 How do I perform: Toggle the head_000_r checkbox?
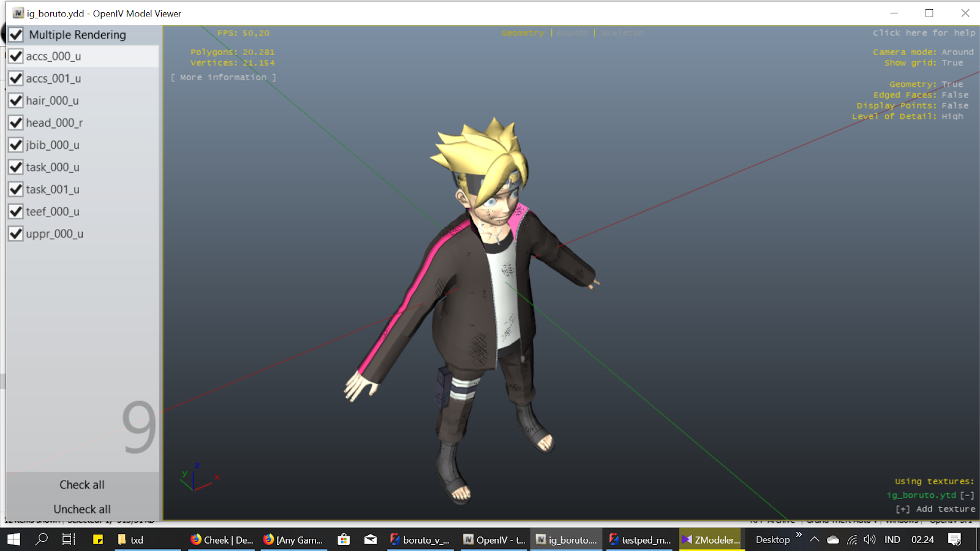[x=16, y=123]
